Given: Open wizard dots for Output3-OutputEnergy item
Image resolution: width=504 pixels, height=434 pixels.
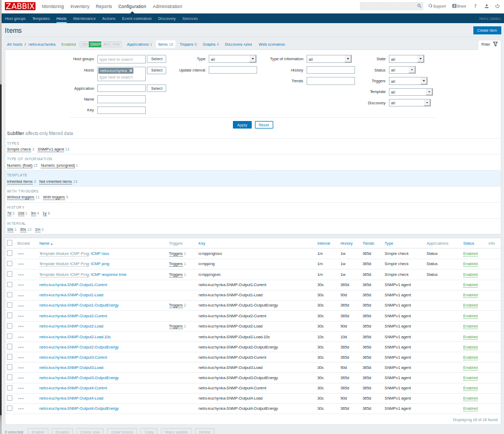Looking at the screenshot, I should [x=21, y=378].
